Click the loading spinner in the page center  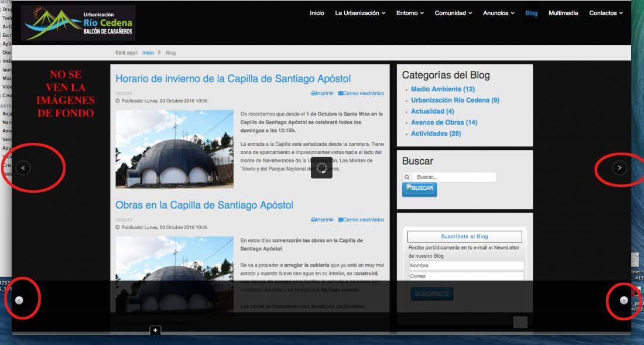(x=321, y=168)
